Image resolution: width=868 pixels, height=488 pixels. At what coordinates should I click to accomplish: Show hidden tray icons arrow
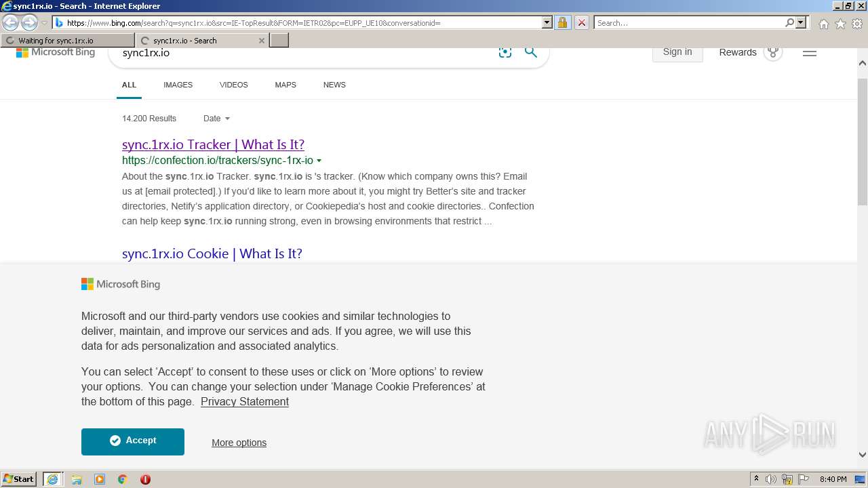[756, 479]
